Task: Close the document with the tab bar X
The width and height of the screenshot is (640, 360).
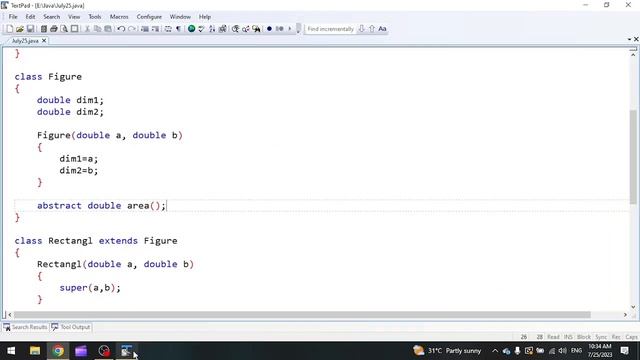Action: 636,39
